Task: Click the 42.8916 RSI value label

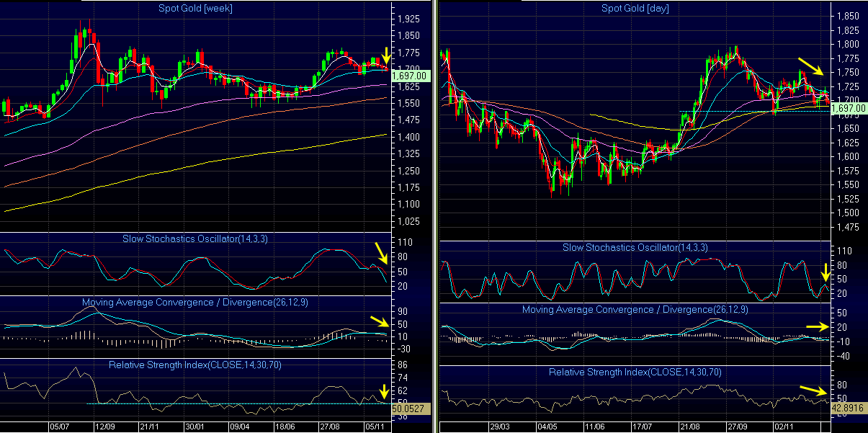Action: pos(849,407)
